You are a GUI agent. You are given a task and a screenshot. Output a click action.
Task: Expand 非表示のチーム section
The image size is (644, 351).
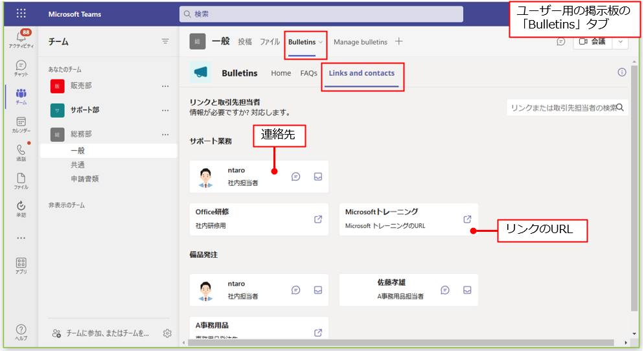[x=67, y=205]
